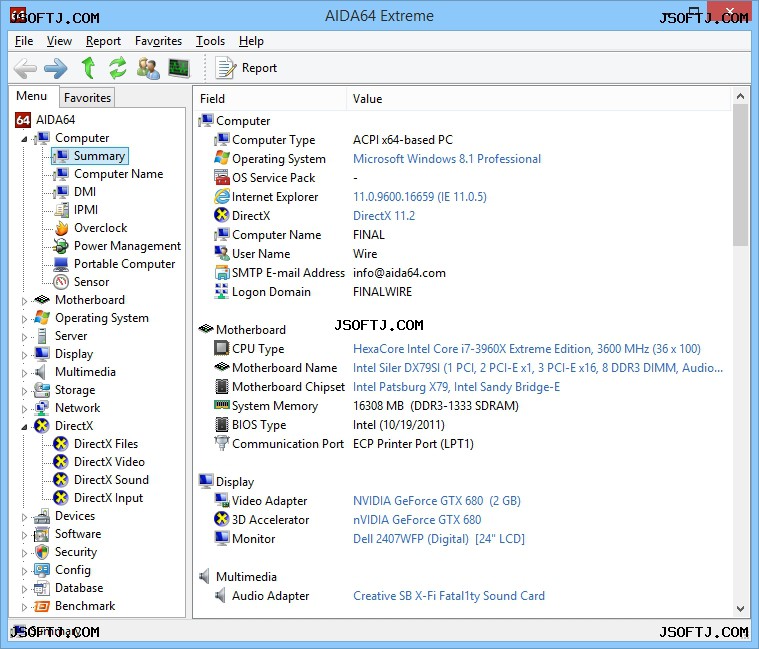
Task: Click the vertical scrollbar thumb
Action: click(740, 175)
